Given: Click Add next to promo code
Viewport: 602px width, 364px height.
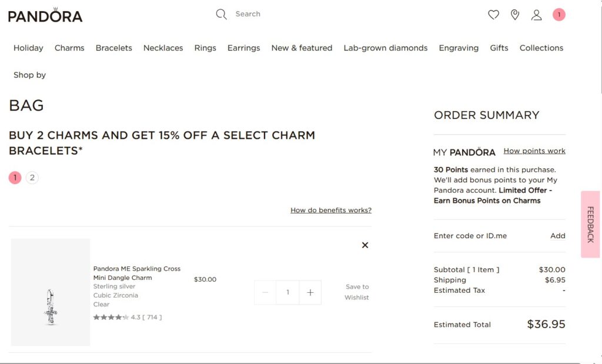Looking at the screenshot, I should click(x=557, y=236).
